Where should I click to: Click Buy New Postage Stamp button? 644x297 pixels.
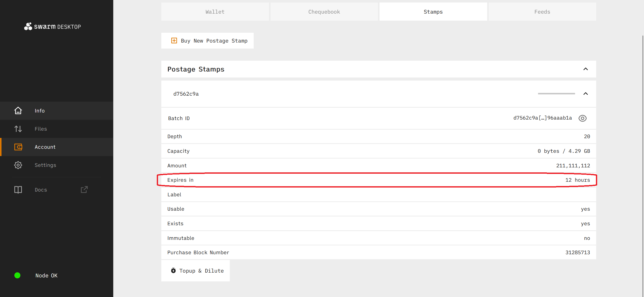pos(207,41)
